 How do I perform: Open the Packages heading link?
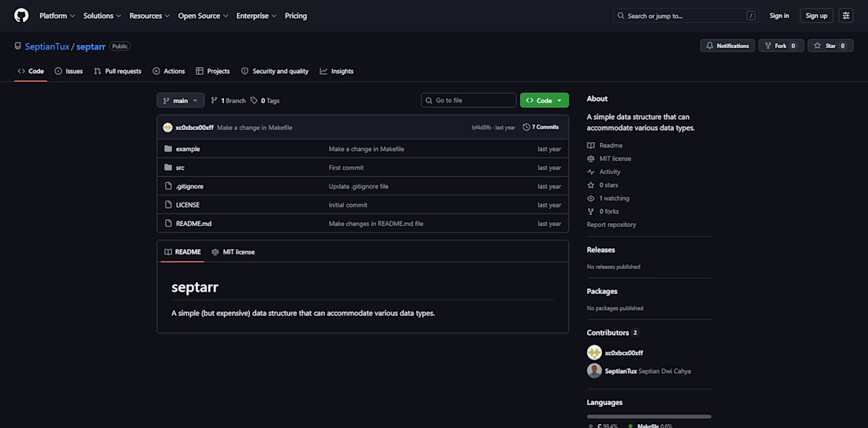point(602,292)
